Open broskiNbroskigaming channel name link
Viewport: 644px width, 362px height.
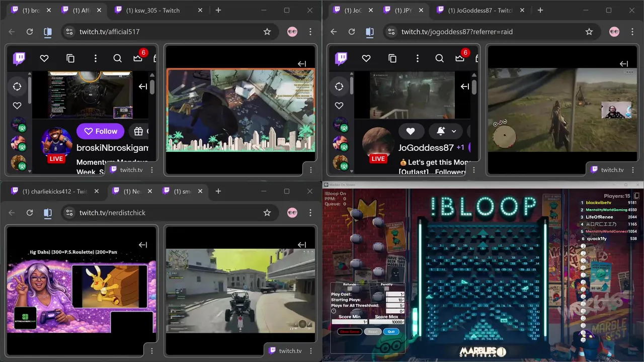(x=112, y=148)
